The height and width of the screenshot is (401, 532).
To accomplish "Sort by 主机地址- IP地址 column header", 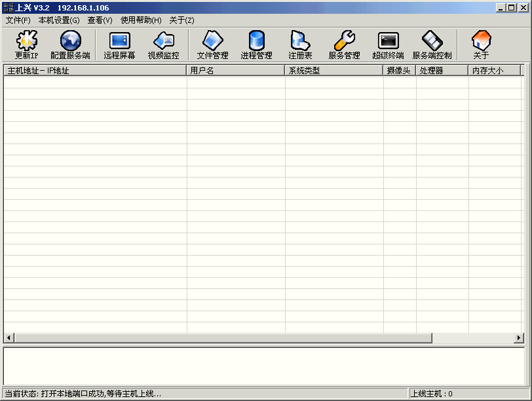I will tap(95, 70).
